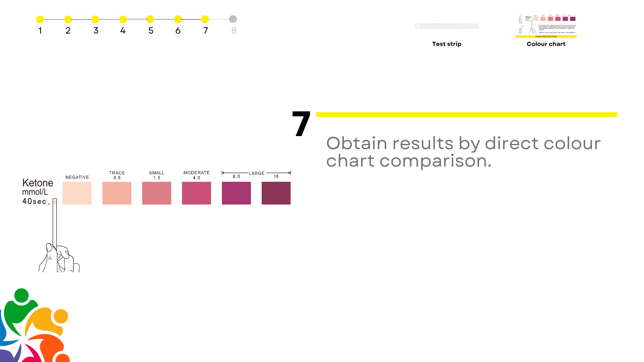
Task: Select step 3 yellow dot
Action: pyautogui.click(x=95, y=19)
